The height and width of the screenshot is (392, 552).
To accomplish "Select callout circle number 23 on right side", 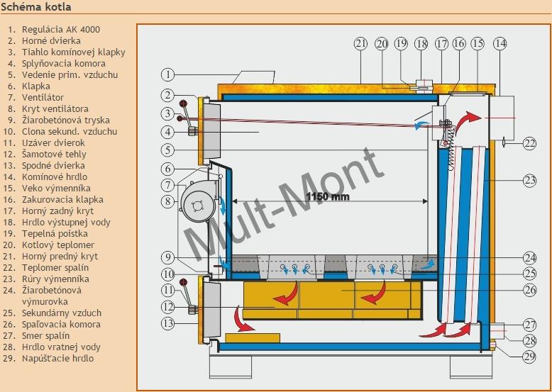I will [529, 180].
